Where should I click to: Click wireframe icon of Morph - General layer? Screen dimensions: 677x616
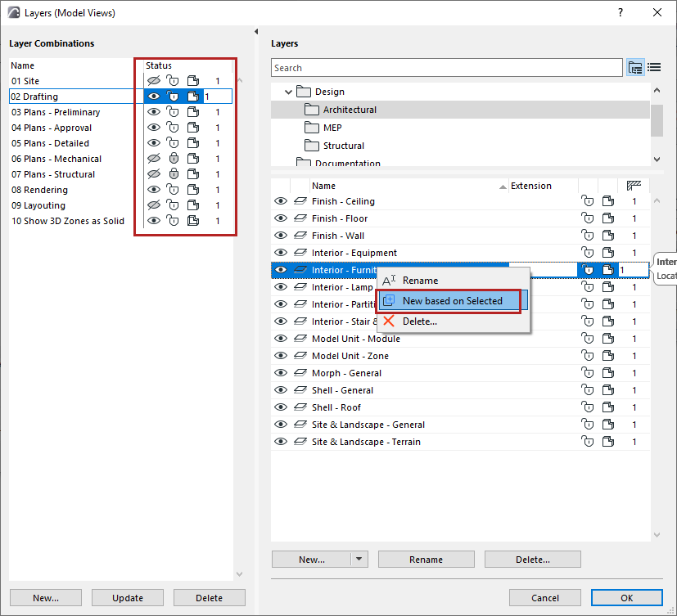click(608, 373)
